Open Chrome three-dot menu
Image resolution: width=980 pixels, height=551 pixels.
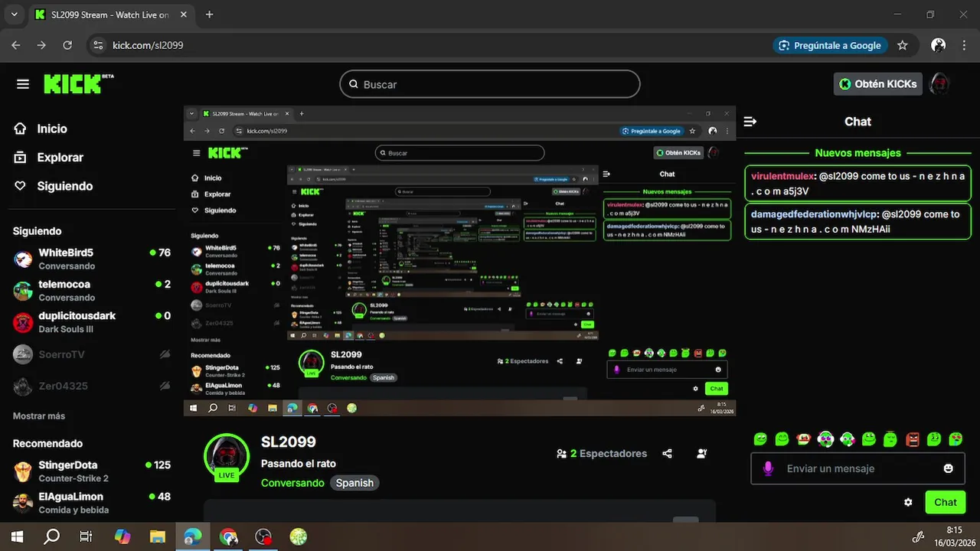[964, 45]
